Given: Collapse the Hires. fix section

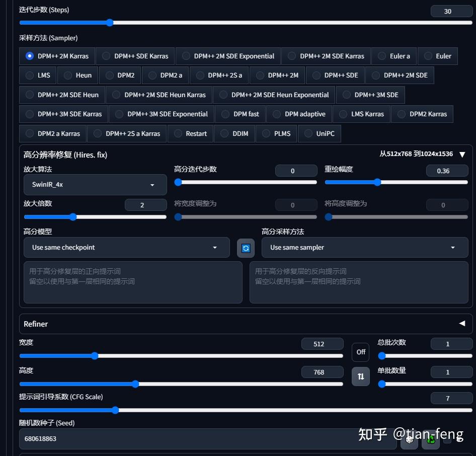Looking at the screenshot, I should click(x=462, y=155).
